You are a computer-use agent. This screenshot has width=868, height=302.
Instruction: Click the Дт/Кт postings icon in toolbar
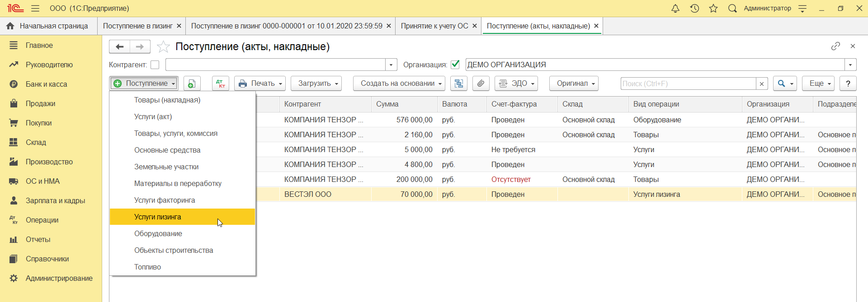coord(221,84)
